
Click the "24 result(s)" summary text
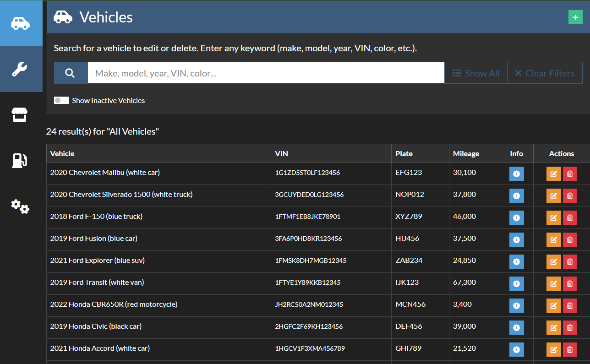(103, 132)
